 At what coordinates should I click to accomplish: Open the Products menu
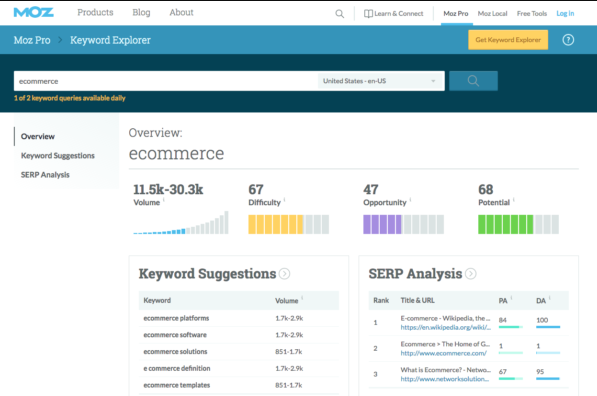[x=95, y=13]
